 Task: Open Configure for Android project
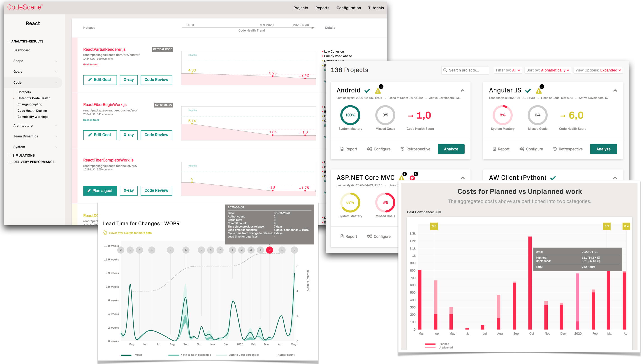point(379,149)
